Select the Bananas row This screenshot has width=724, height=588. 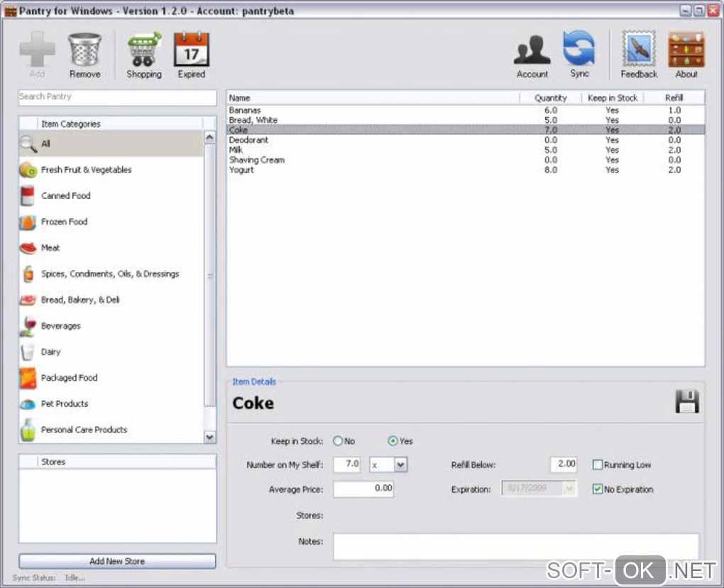[x=466, y=110]
